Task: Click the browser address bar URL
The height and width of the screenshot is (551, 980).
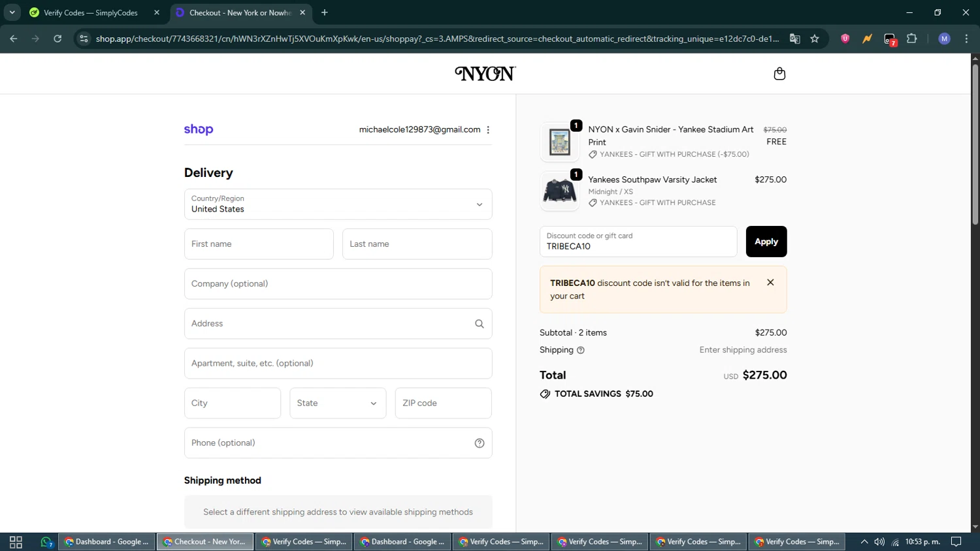Action: pyautogui.click(x=437, y=39)
